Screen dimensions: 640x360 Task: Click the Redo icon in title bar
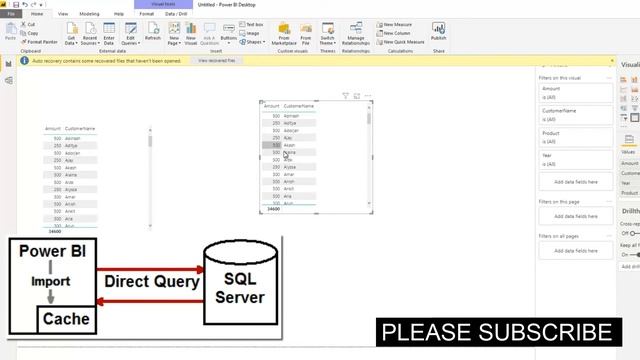pos(33,4)
